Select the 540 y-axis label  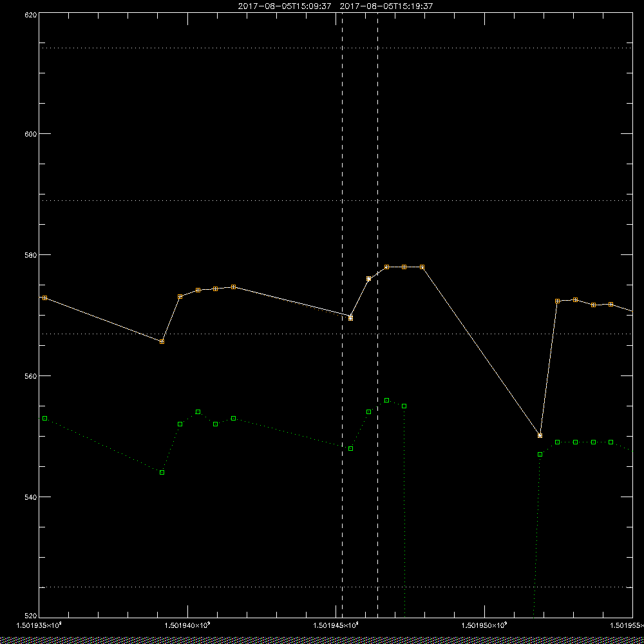[x=31, y=497]
